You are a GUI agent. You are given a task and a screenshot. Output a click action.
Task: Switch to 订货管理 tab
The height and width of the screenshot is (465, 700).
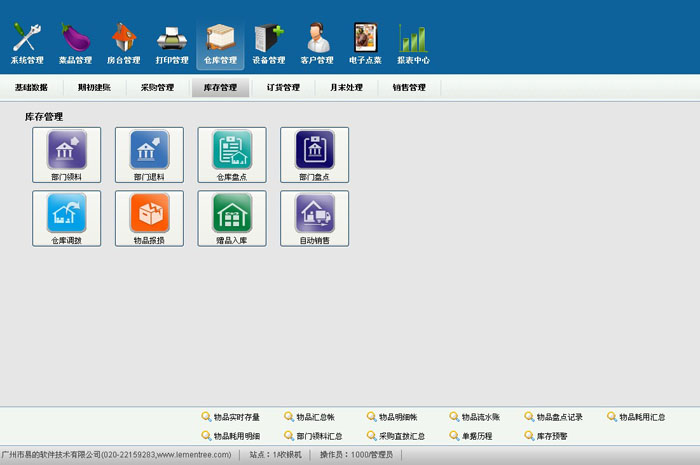click(283, 87)
